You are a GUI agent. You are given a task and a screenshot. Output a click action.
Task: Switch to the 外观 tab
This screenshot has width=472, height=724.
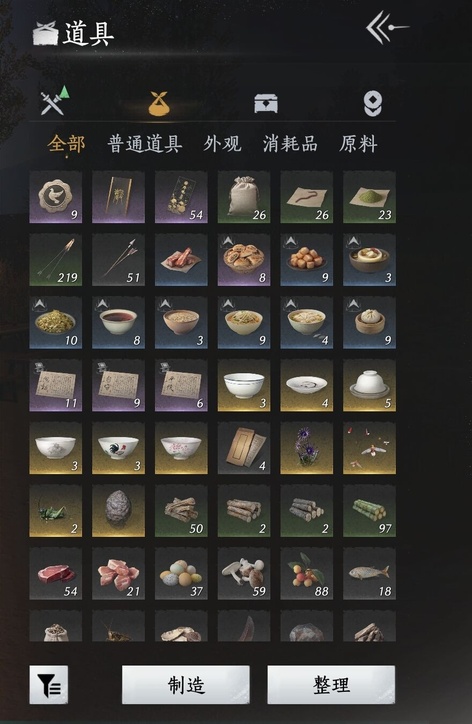pyautogui.click(x=223, y=144)
